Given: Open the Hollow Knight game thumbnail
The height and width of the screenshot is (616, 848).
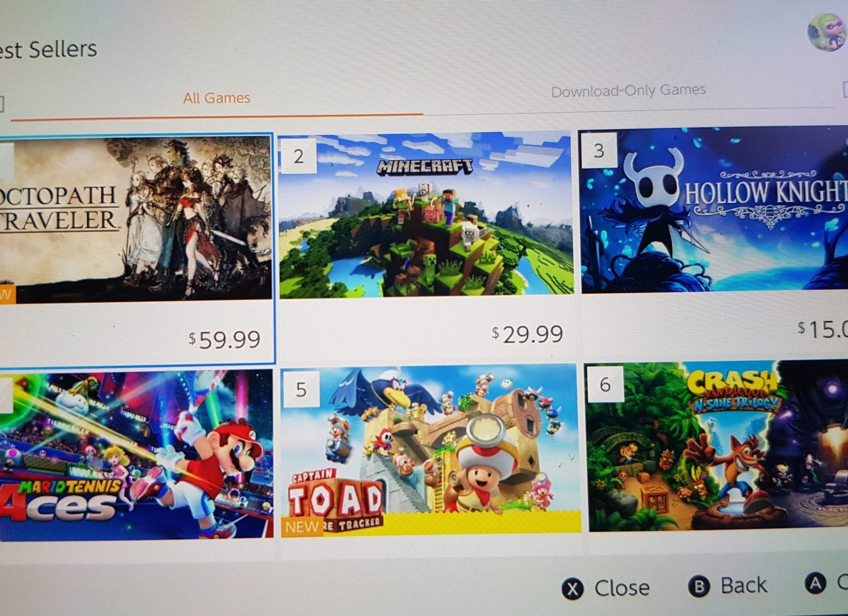Looking at the screenshot, I should (714, 210).
